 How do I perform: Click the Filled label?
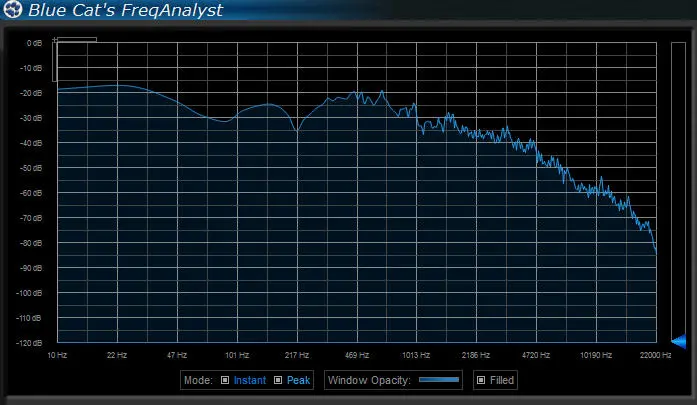click(x=502, y=380)
